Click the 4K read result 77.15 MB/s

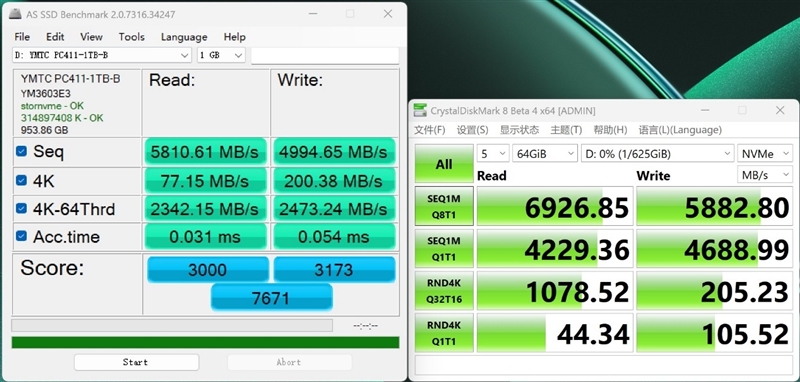click(x=206, y=181)
